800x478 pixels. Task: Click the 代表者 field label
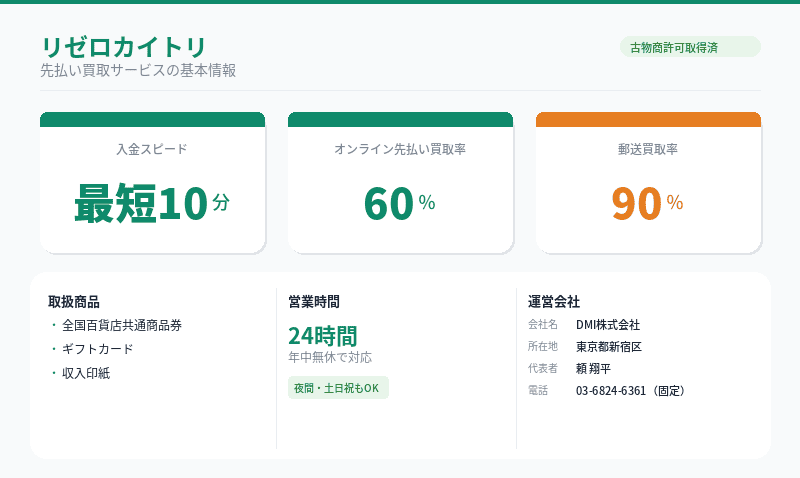(543, 368)
